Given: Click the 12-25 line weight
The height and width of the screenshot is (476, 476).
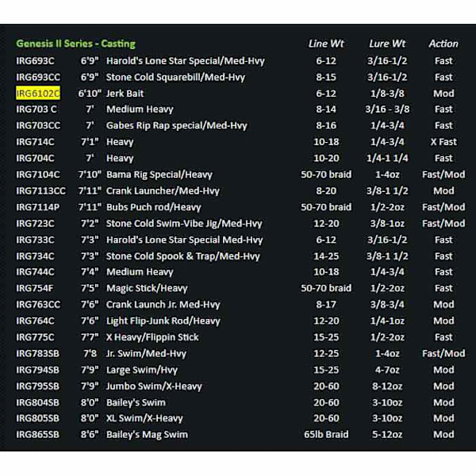Looking at the screenshot, I should click(326, 354).
